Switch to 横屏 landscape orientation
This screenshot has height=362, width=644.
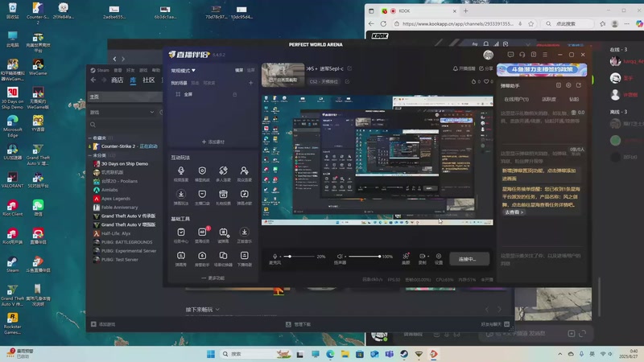tap(239, 70)
